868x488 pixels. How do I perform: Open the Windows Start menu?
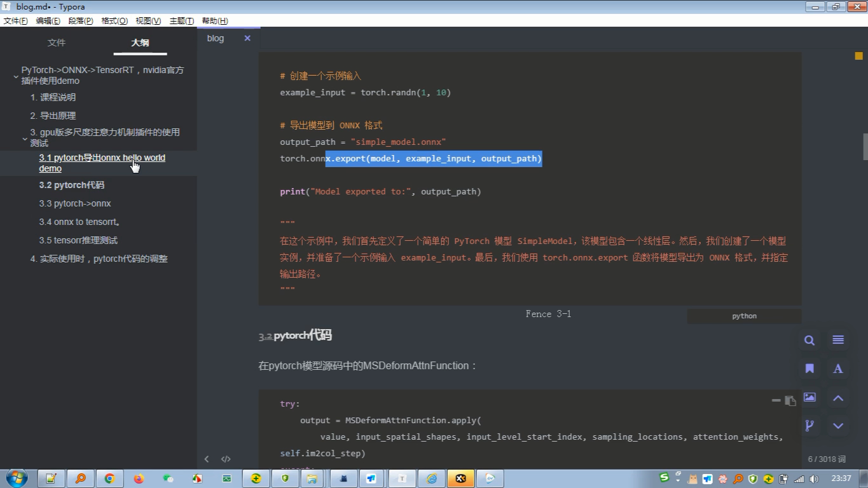coord(17,478)
